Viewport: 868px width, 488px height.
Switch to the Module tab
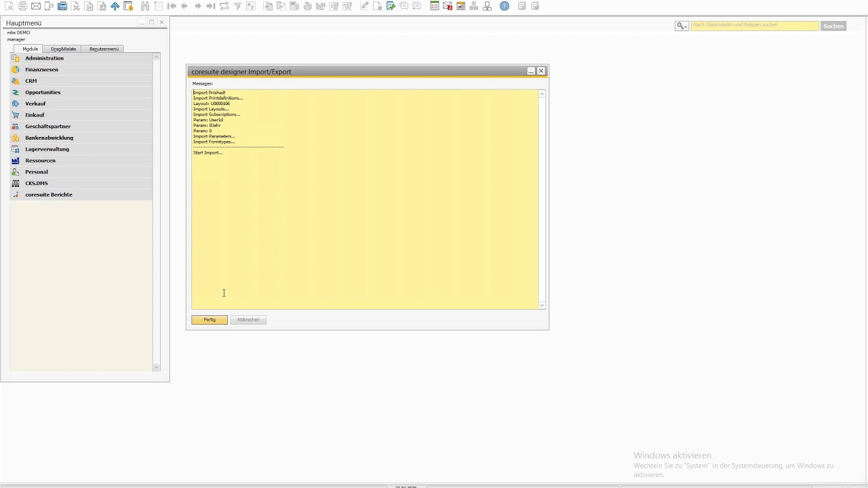[x=30, y=49]
